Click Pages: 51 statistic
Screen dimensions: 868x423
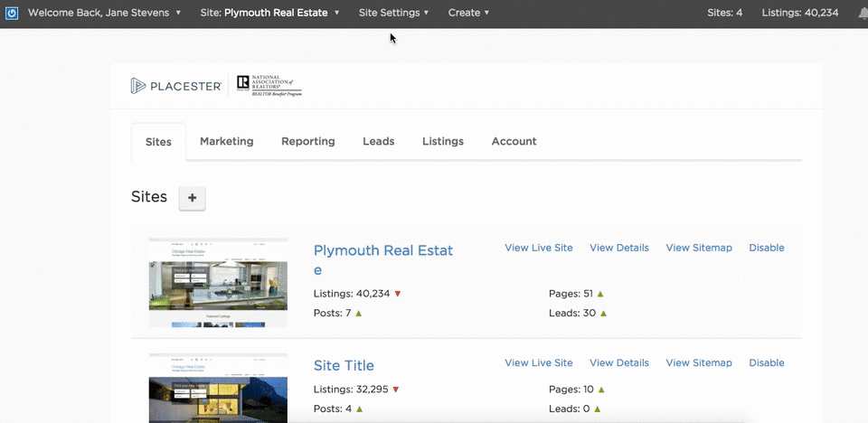571,294
